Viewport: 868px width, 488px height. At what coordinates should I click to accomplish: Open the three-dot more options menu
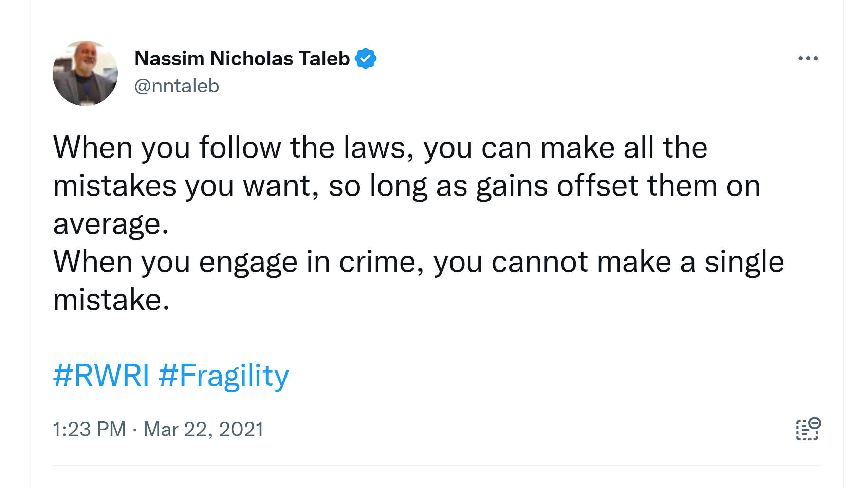pyautogui.click(x=808, y=58)
